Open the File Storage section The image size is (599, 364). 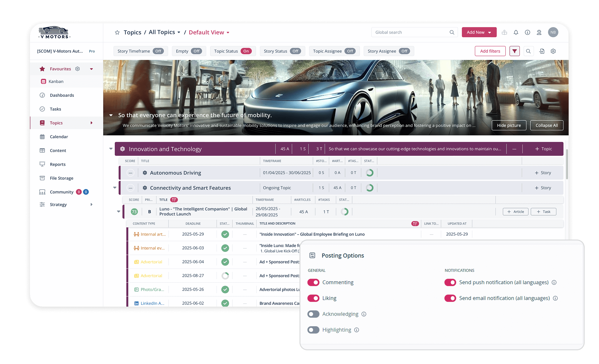point(61,178)
